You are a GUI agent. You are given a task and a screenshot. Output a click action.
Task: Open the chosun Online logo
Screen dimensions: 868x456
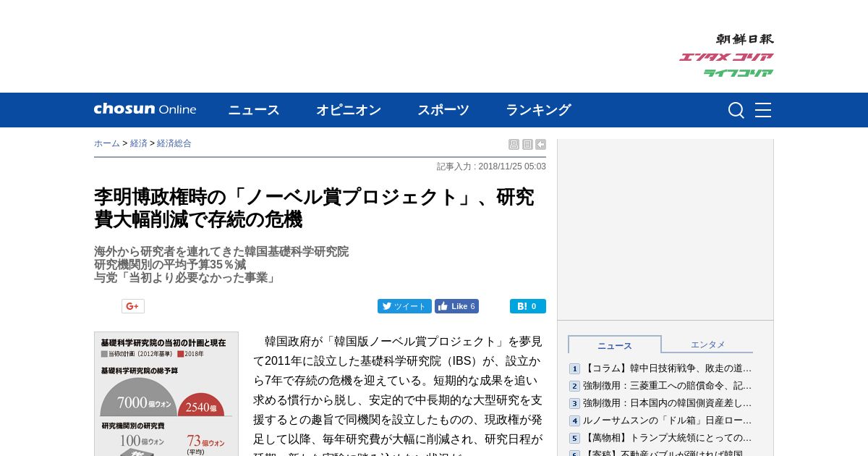tap(145, 109)
